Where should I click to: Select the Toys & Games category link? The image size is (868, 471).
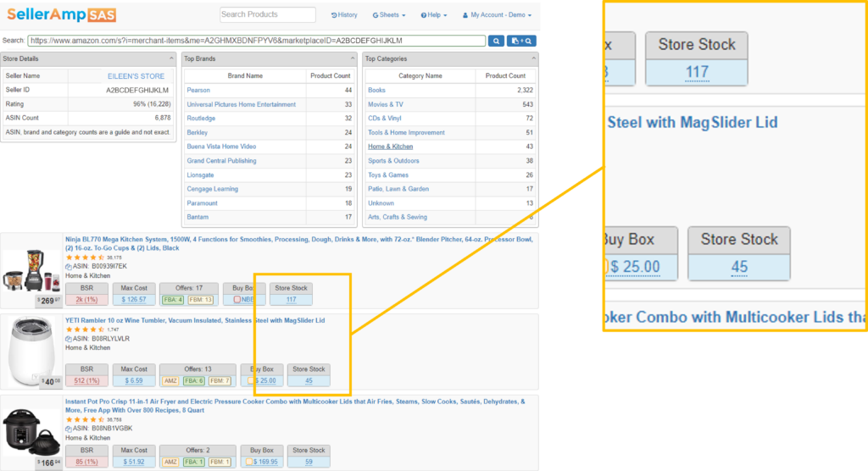[388, 175]
